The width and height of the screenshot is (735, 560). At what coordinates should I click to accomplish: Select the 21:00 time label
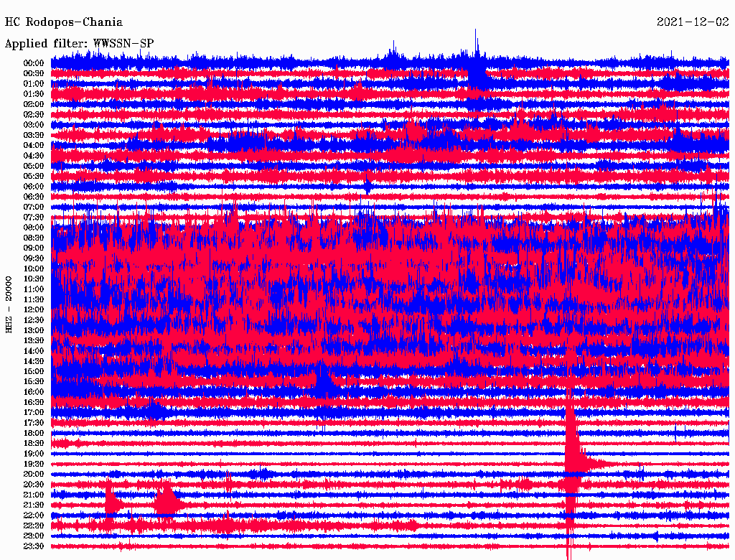[33, 495]
